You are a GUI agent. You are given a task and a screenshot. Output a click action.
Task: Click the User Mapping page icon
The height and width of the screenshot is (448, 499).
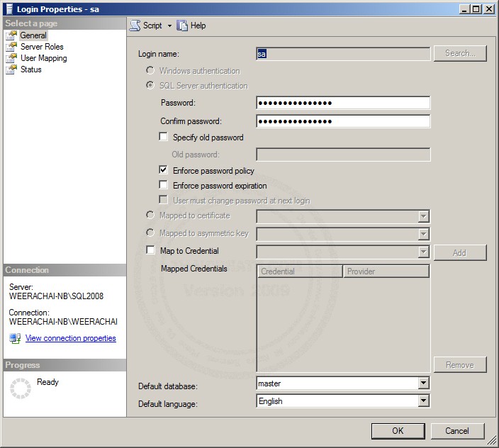tap(11, 58)
